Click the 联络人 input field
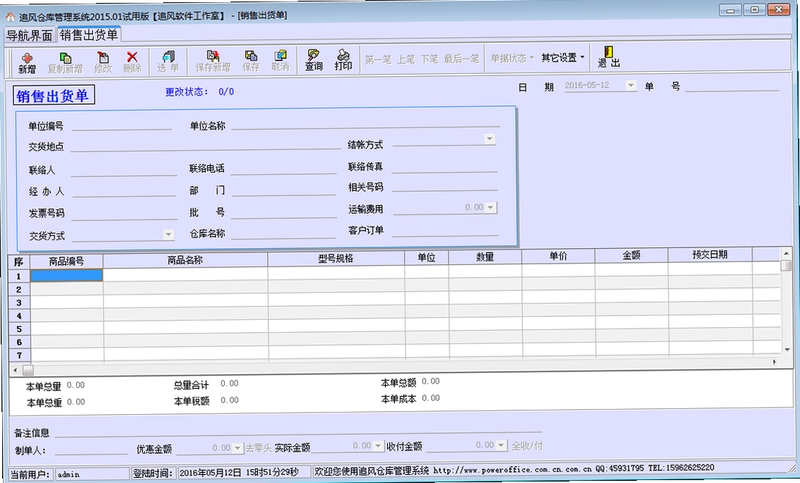 pos(123,169)
